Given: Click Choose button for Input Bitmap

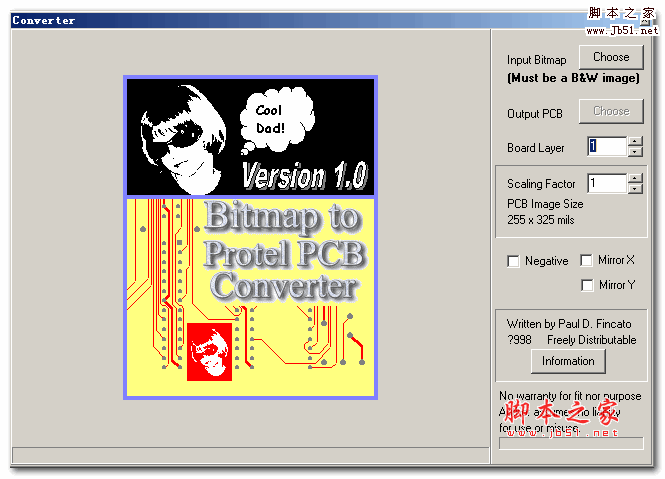Looking at the screenshot, I should (x=611, y=57).
